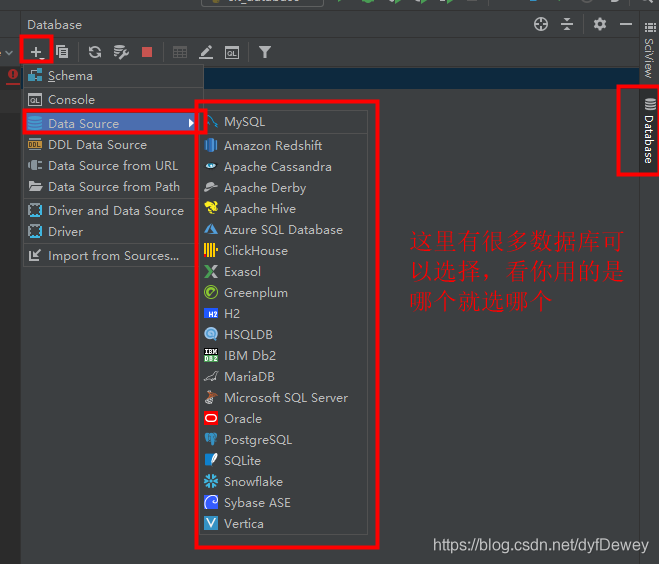The width and height of the screenshot is (659, 564).
Task: Select Snowflake data source
Action: 285,482
